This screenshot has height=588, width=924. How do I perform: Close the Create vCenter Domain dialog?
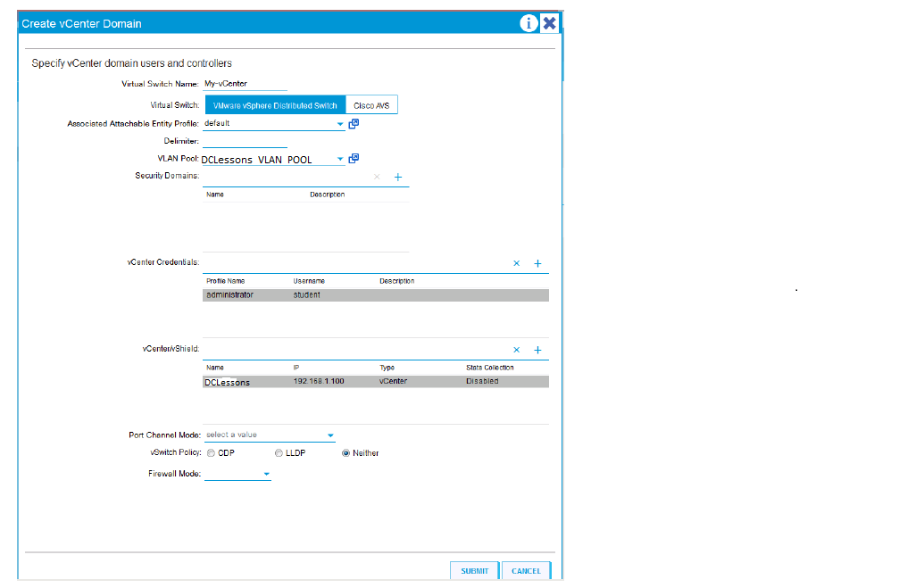tap(549, 23)
